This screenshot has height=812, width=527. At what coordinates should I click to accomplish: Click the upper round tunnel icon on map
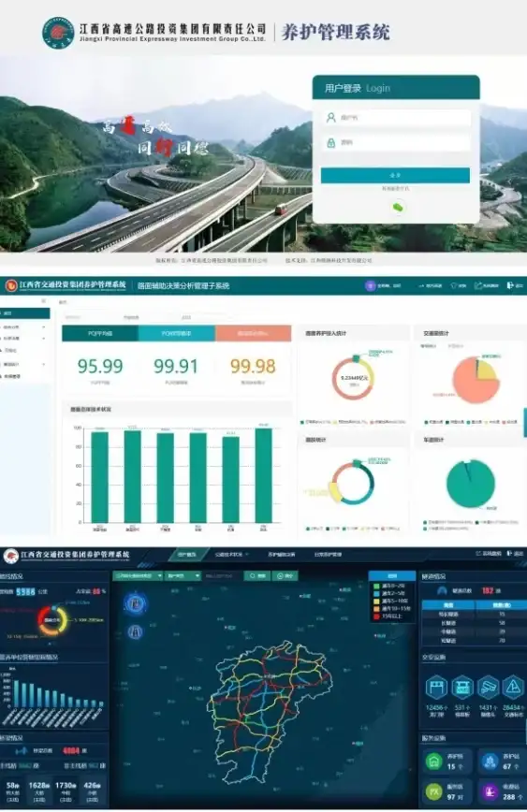tap(135, 603)
